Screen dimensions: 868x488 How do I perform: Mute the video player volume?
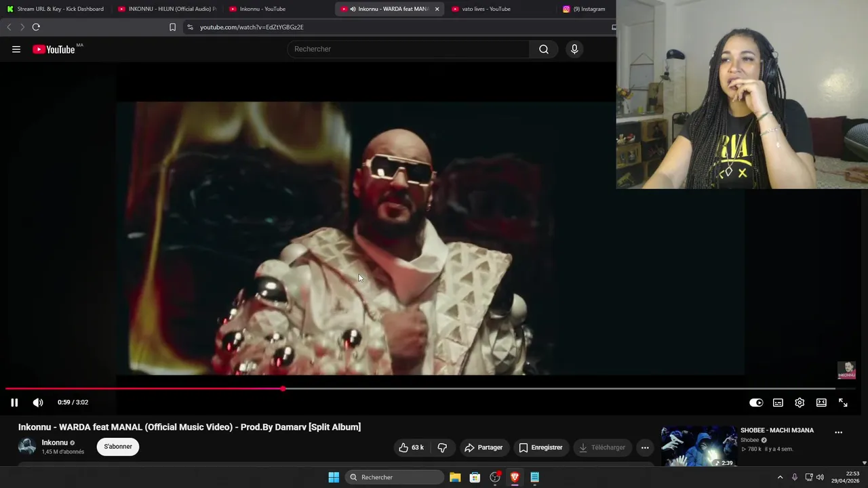tap(38, 403)
